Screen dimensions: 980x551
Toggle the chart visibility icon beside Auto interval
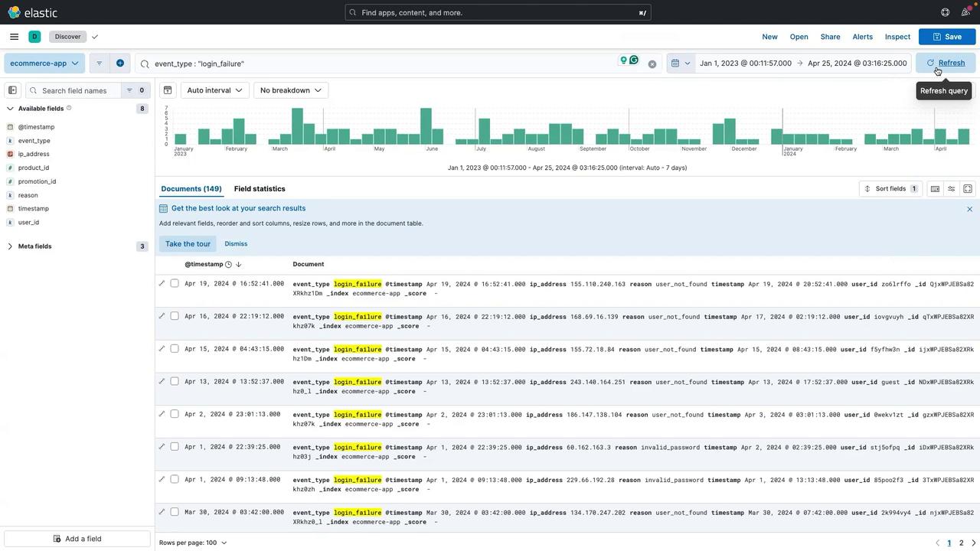click(x=168, y=90)
